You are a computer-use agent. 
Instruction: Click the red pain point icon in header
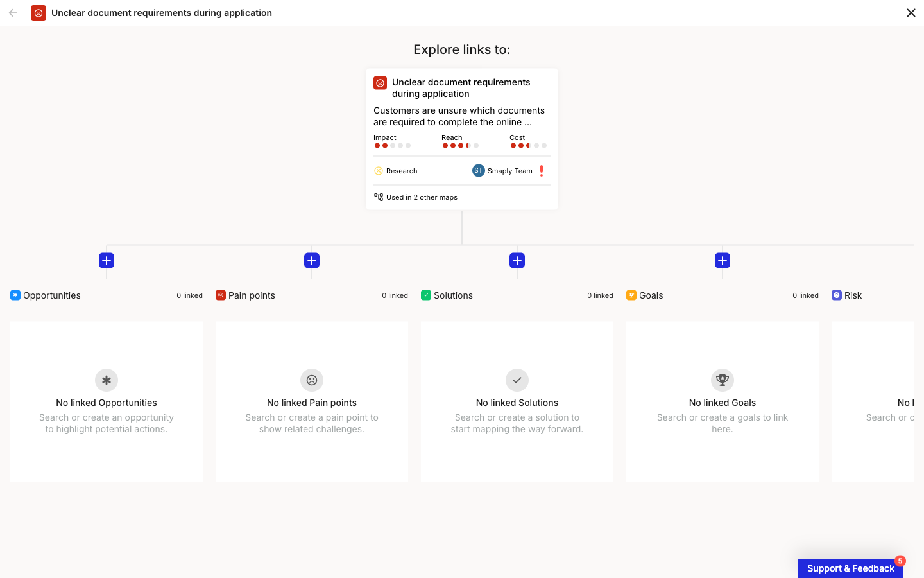click(38, 13)
